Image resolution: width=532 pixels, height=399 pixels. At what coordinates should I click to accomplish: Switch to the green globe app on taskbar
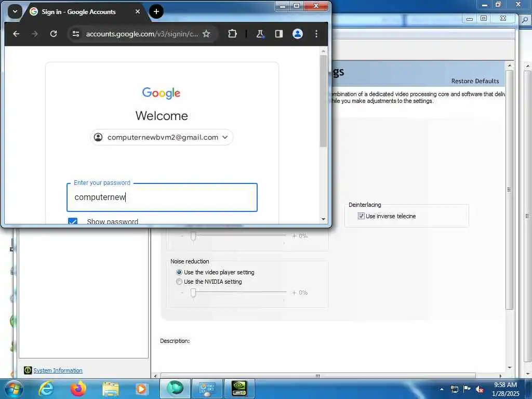point(175,389)
